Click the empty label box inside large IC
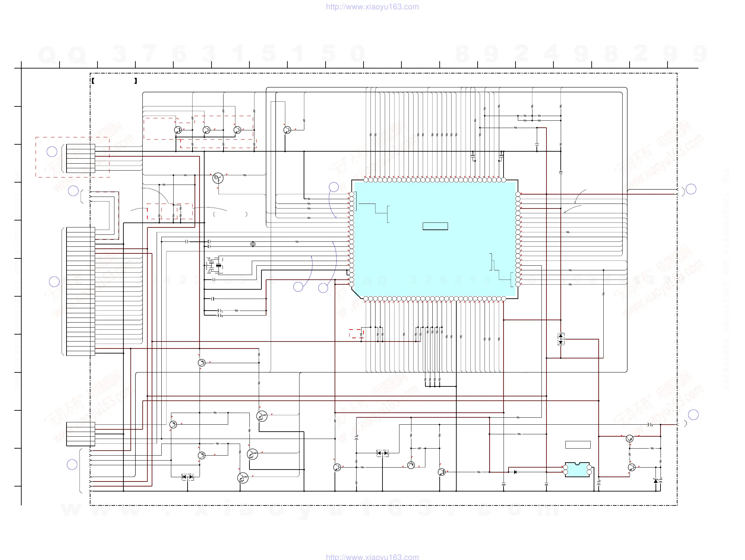 pyautogui.click(x=435, y=226)
